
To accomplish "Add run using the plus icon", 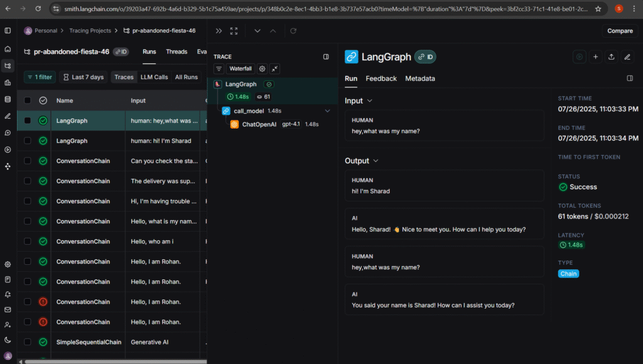I will [596, 56].
